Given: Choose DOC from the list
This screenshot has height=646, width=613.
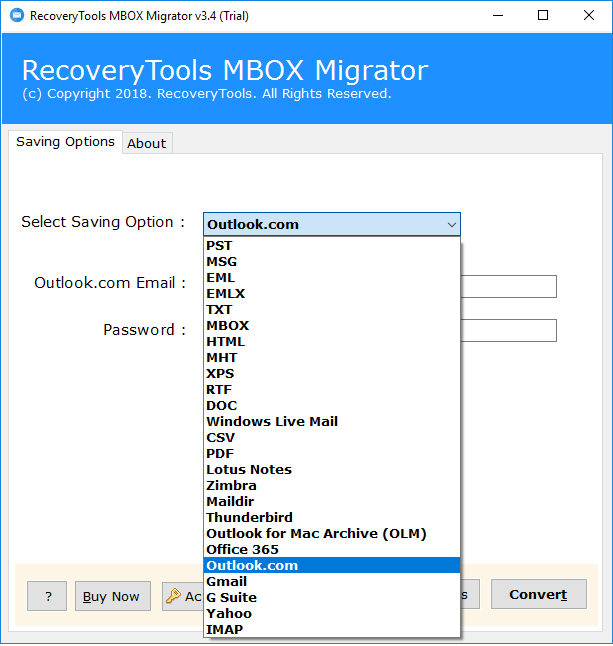Looking at the screenshot, I should click(332, 405).
